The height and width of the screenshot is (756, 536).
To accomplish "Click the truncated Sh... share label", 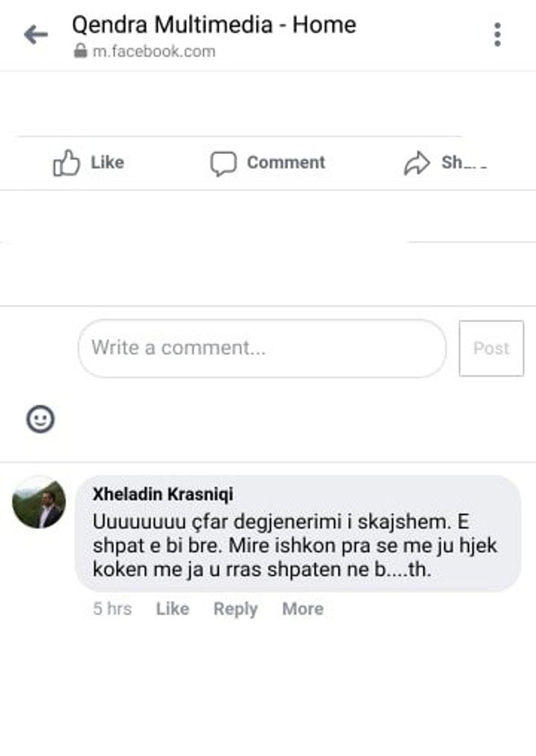I will (464, 162).
